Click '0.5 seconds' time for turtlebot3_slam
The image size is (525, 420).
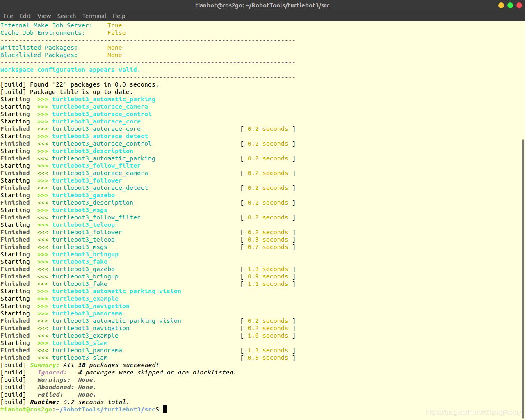coord(268,358)
